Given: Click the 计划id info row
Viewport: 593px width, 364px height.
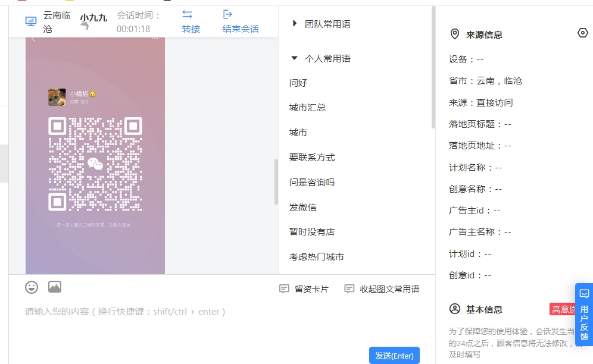Looking at the screenshot, I should tap(470, 254).
